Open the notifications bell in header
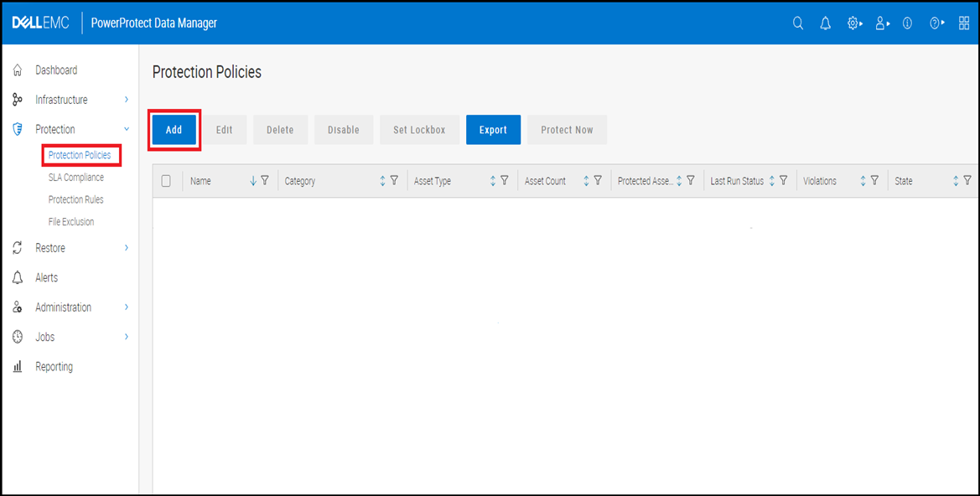 [x=826, y=23]
